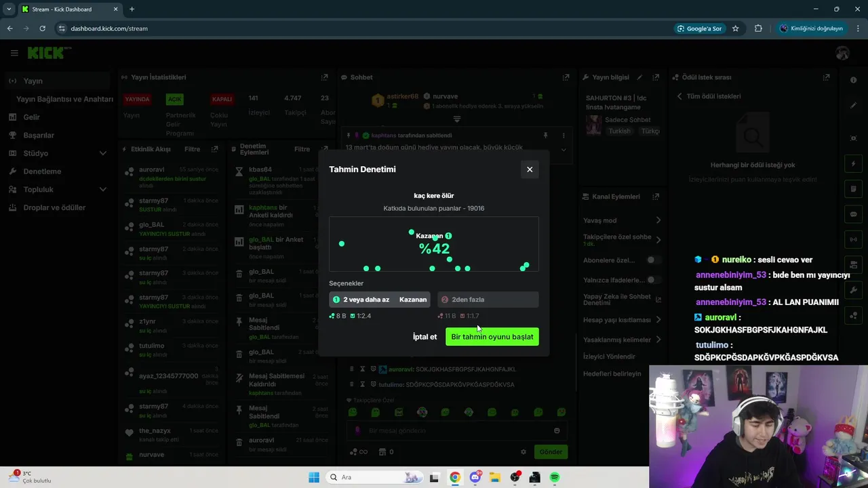The width and height of the screenshot is (868, 488).
Task: Go back via Tüm ödül istekleri
Action: [709, 96]
